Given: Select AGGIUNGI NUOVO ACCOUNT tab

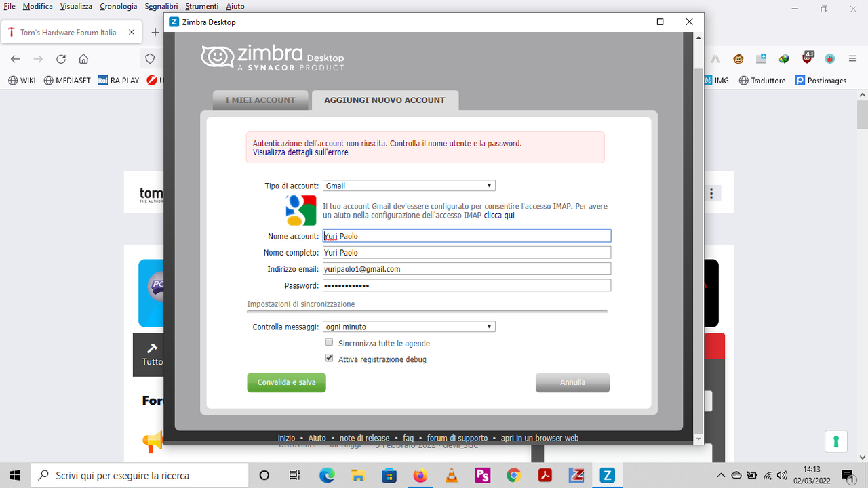Looking at the screenshot, I should point(384,100).
